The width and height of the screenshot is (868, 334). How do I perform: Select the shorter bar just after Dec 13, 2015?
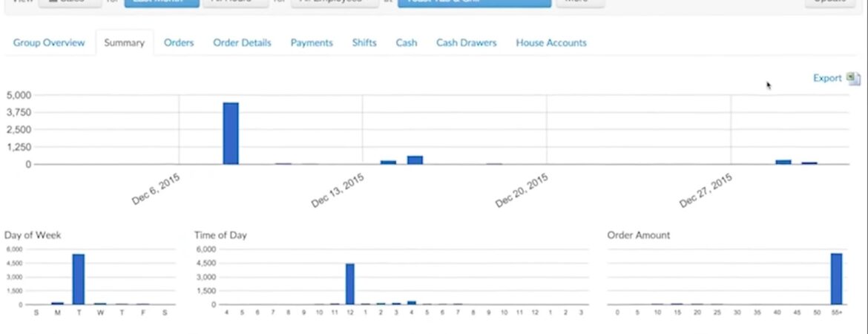click(x=388, y=163)
